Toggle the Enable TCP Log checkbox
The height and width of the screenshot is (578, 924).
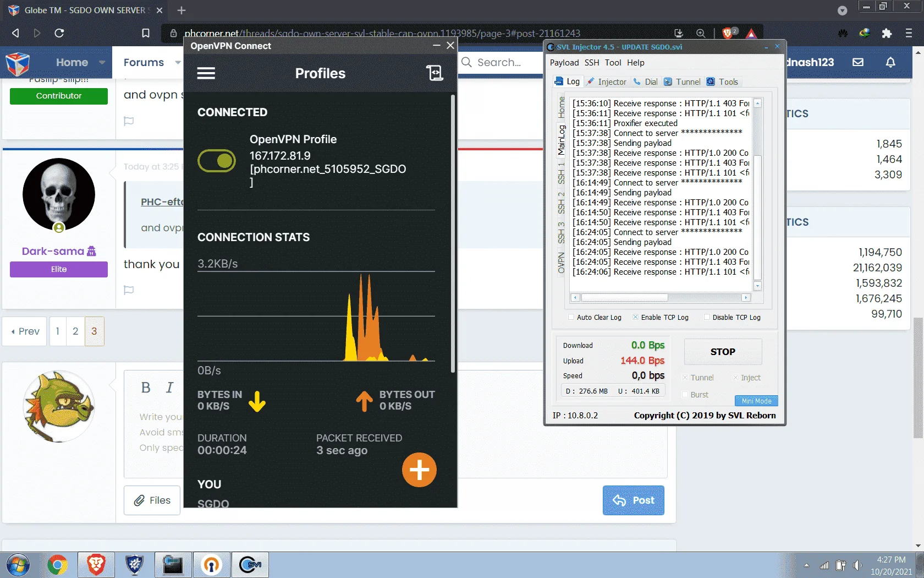[x=635, y=317]
